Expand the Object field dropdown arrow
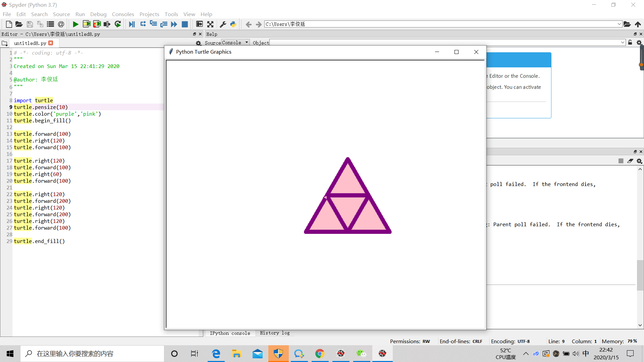Screen dimensions: 644x362 click(x=623, y=43)
